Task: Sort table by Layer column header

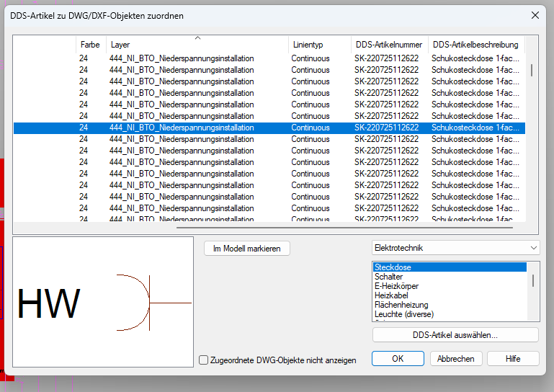Action: [197, 45]
